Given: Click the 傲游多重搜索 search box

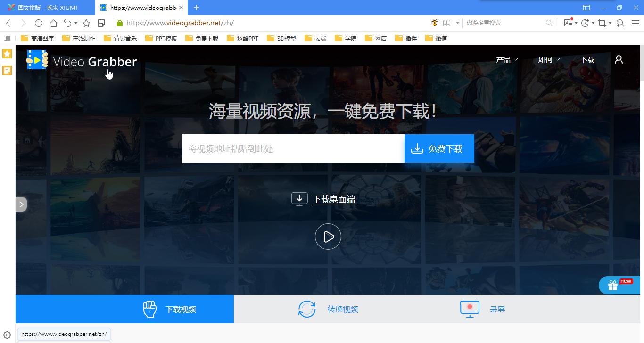Looking at the screenshot, I should click(504, 23).
